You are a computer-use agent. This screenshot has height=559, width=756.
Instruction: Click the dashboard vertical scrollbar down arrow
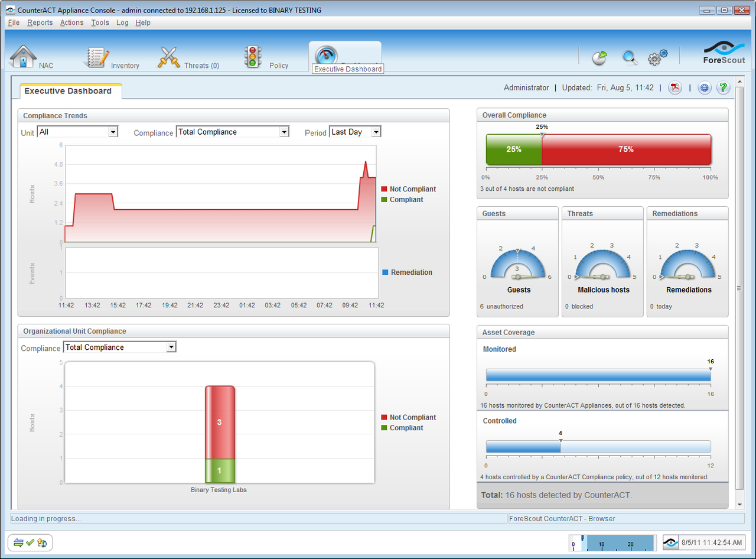point(739,504)
